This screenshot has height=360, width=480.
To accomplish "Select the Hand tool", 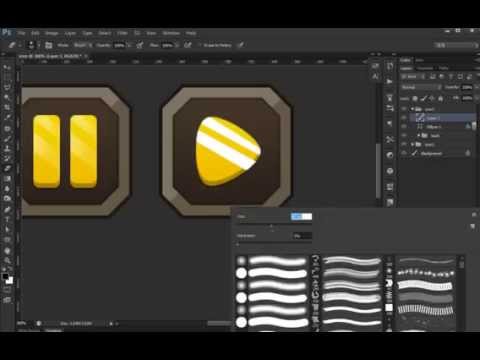I will [x=7, y=251].
